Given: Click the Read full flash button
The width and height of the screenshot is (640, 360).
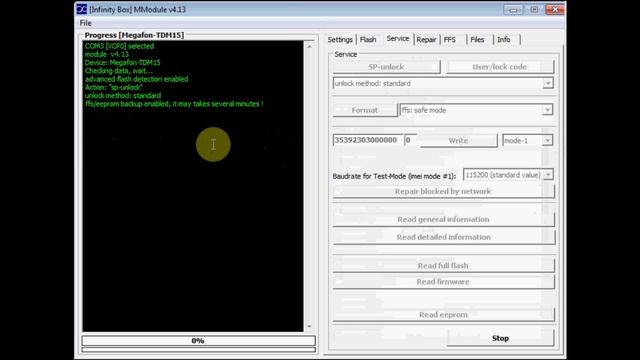Looking at the screenshot, I should [443, 266].
